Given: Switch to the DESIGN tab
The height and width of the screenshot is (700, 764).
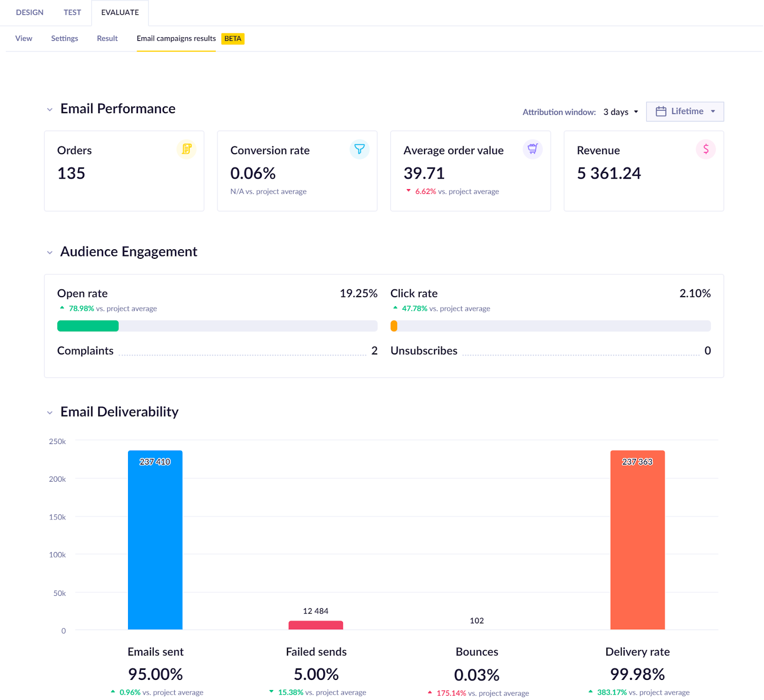Looking at the screenshot, I should 30,12.
